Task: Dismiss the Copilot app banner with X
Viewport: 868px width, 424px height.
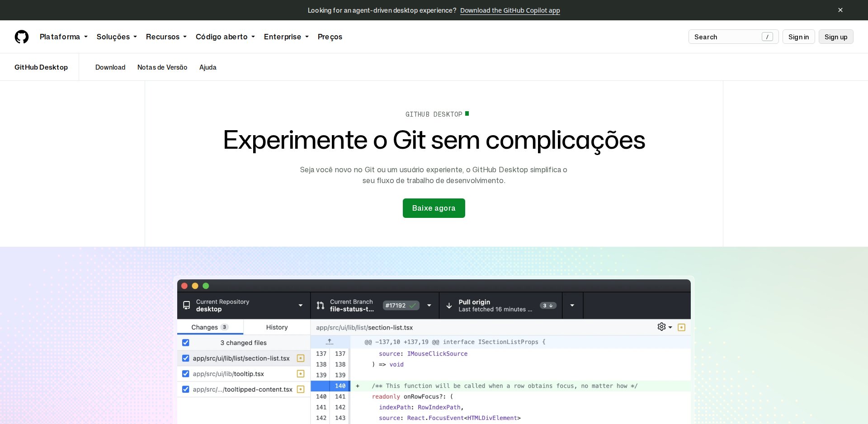Action: click(840, 10)
